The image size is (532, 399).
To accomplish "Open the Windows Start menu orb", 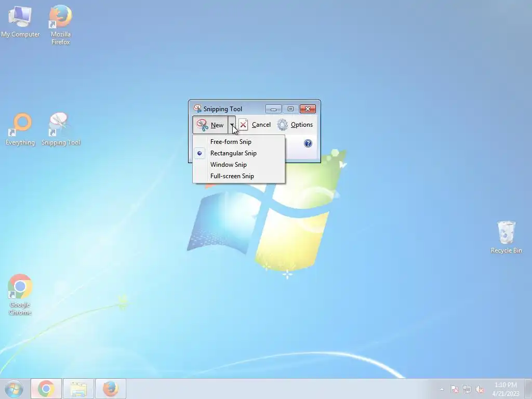I will [14, 389].
